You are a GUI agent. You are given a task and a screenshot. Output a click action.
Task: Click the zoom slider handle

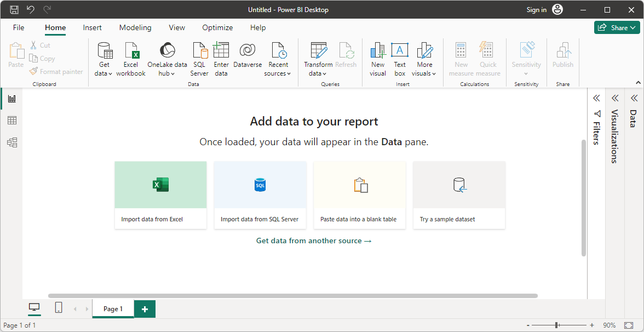pyautogui.click(x=556, y=325)
